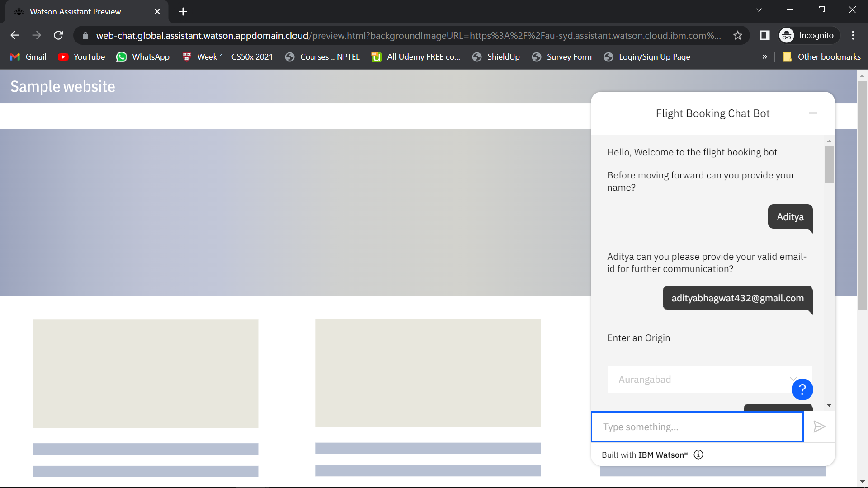Viewport: 868px width, 488px height.
Task: Open the Gmail bookmark
Action: click(28, 57)
